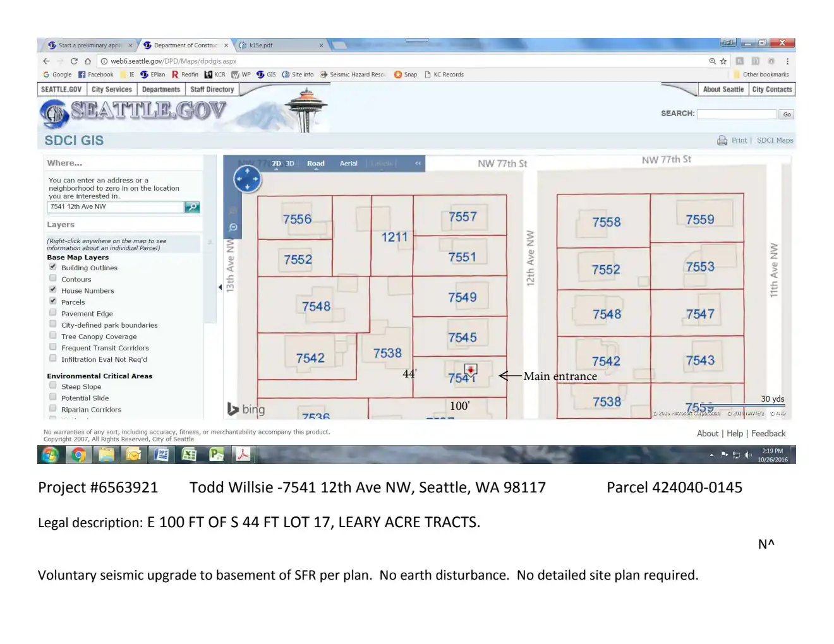Image resolution: width=834 pixels, height=644 pixels.
Task: Uncheck the Parcels layer
Action: click(x=53, y=301)
